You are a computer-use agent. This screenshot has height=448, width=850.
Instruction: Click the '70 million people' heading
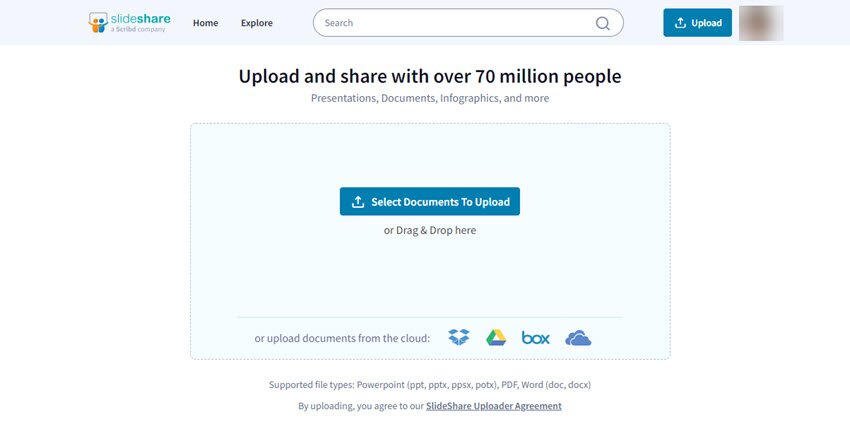click(x=430, y=76)
